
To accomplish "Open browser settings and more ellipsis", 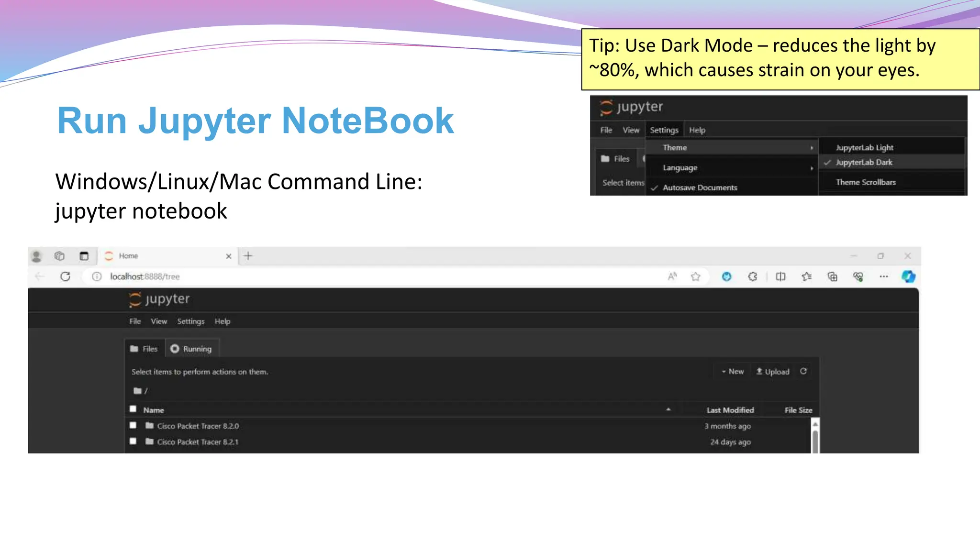I will 884,276.
